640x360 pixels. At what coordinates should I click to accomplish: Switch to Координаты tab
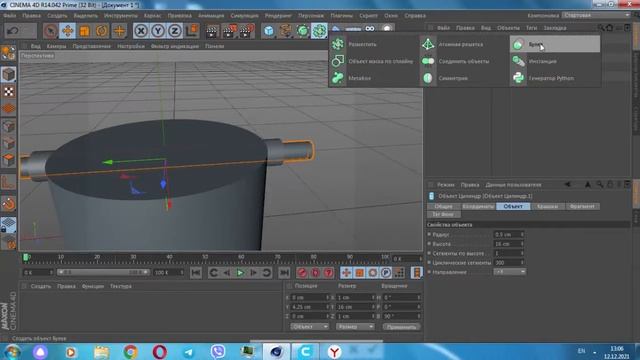[478, 207]
